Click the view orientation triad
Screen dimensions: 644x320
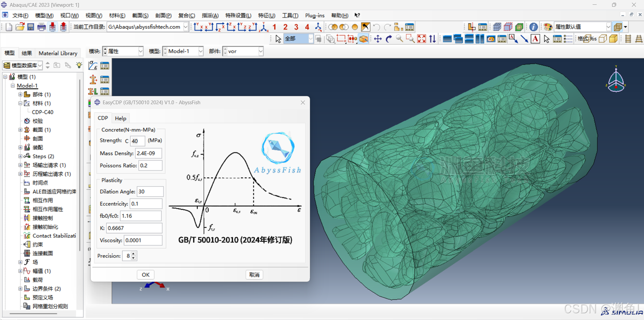tap(616, 79)
